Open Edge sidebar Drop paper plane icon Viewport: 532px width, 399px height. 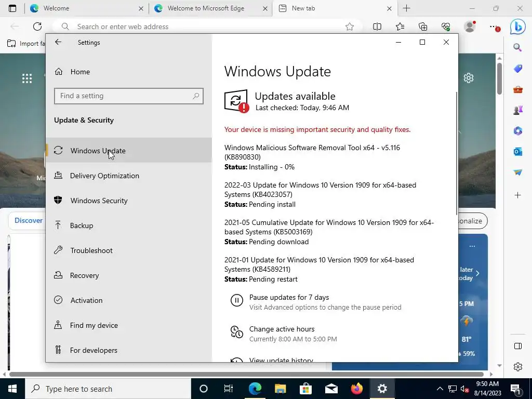(x=518, y=172)
